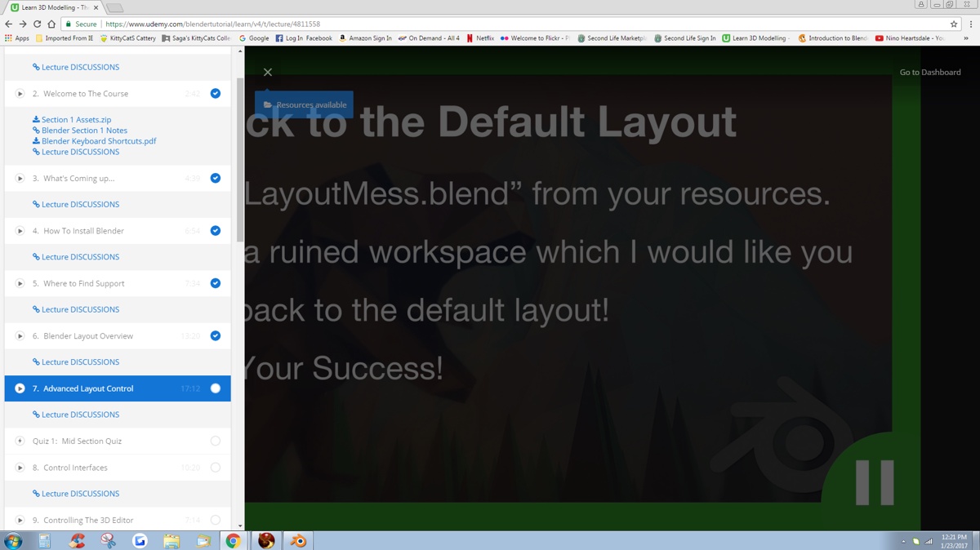Screen dimensions: 980x550
Task: Open the Amazon Sign In bookmark
Action: point(365,38)
